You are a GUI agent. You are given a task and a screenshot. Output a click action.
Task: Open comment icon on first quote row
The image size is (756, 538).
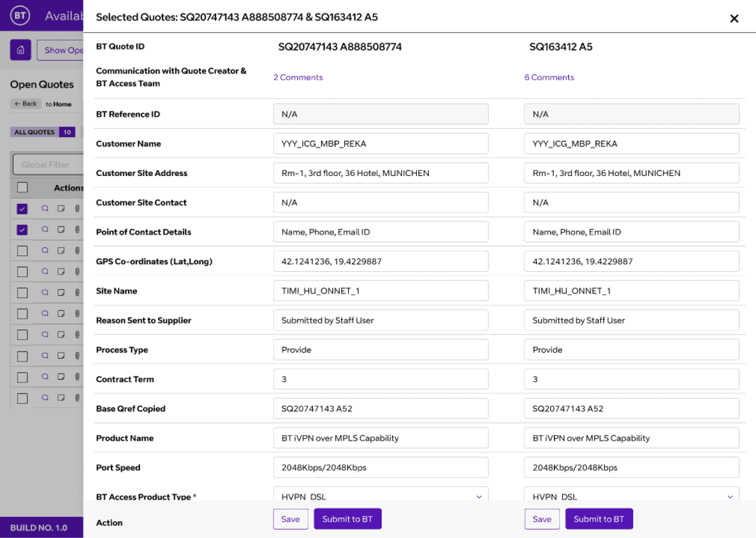click(45, 209)
